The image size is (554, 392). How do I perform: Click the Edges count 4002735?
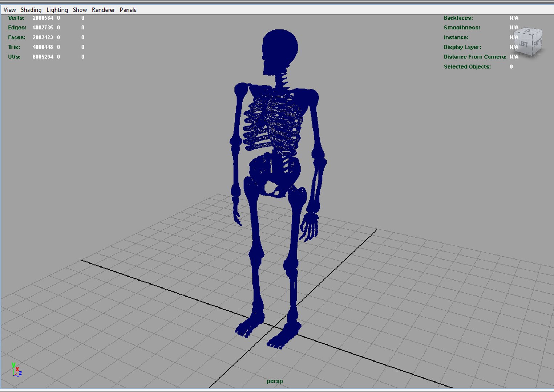[x=43, y=28]
